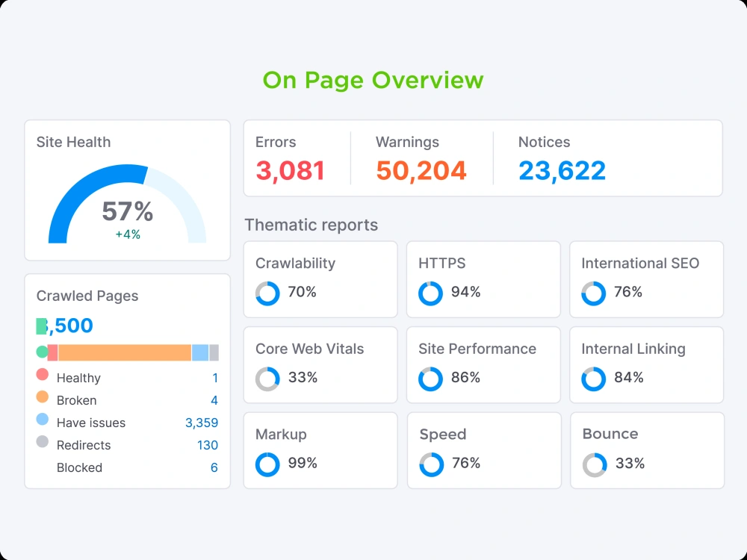Click the Internal Linking donut chart

(x=593, y=379)
